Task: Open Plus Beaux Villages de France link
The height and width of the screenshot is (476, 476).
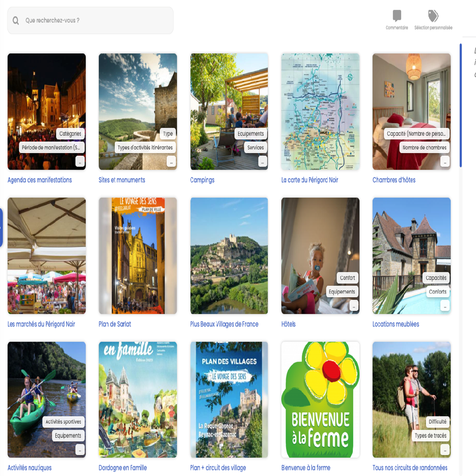Action: coord(224,324)
